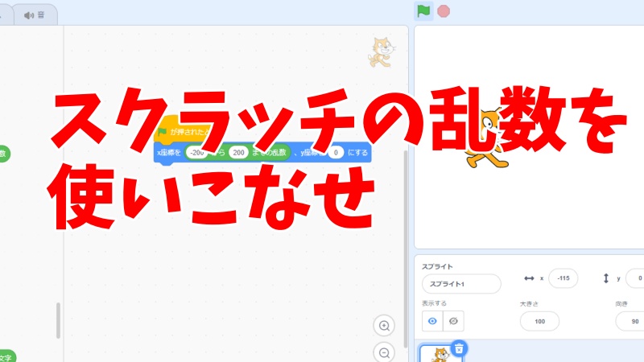Select the flag-clicked hat block
The height and width of the screenshot is (362, 644).
coord(183,130)
